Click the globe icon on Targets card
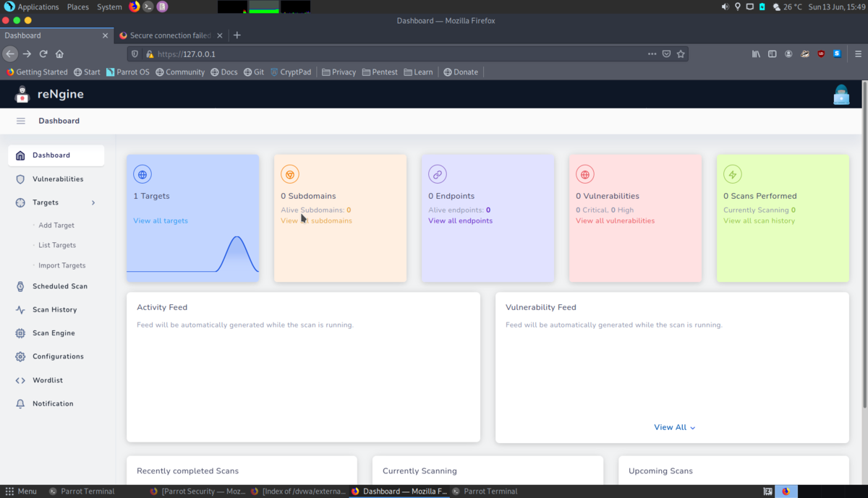The image size is (868, 498). point(142,174)
